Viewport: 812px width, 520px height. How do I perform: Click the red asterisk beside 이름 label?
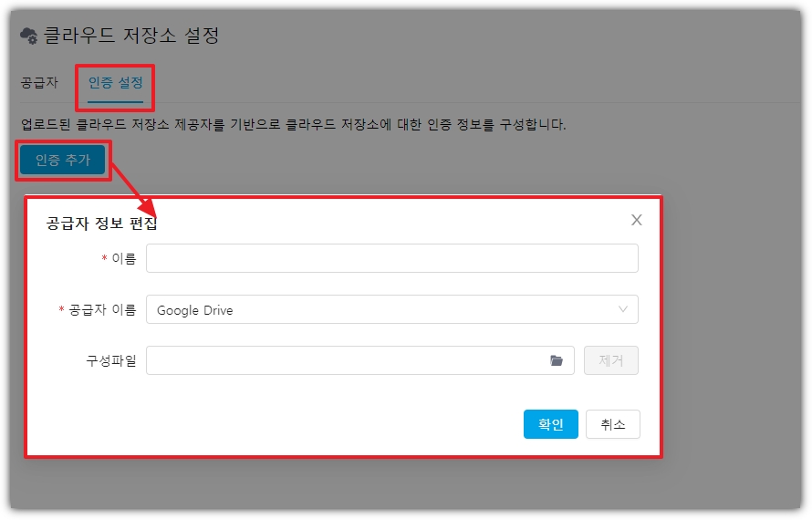point(104,259)
